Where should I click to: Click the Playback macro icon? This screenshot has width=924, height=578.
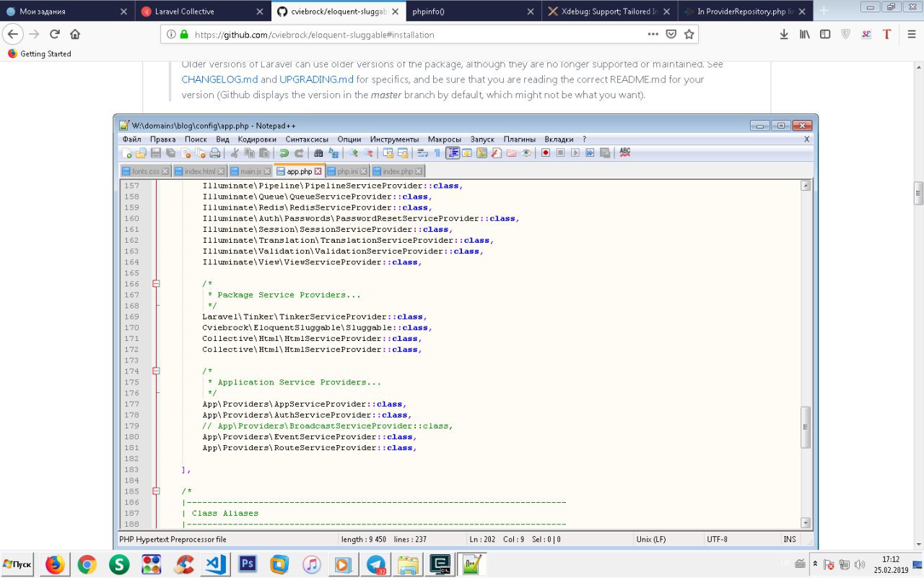click(575, 152)
